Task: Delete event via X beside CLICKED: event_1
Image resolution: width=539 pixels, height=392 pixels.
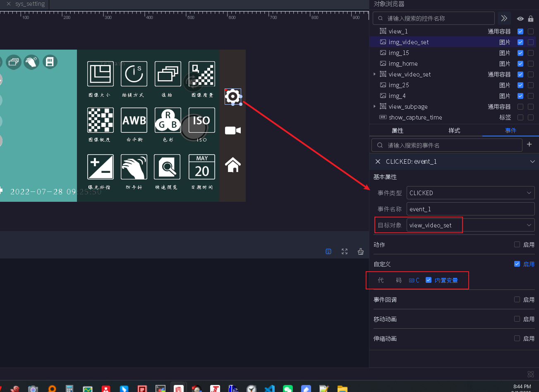Action: pos(378,162)
